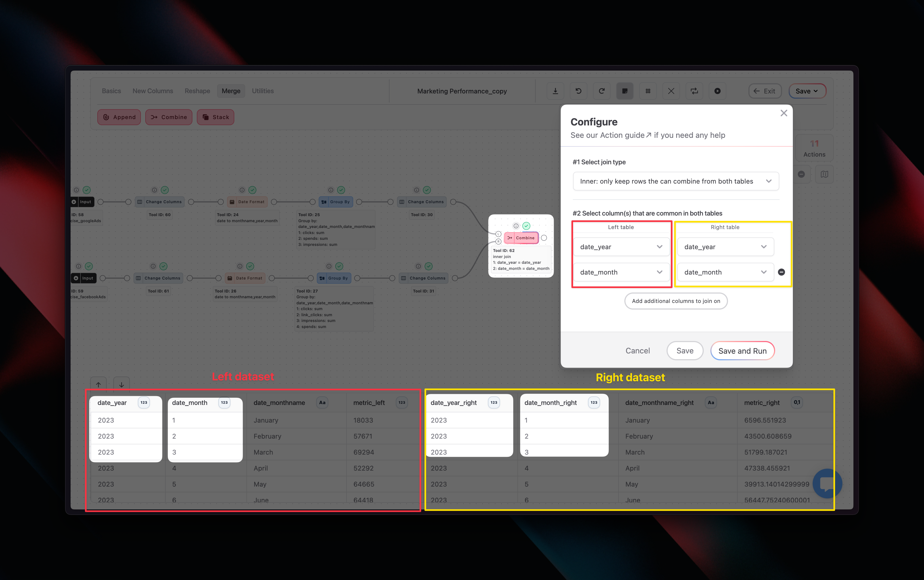The height and width of the screenshot is (580, 924).
Task: Click the zoom out minus icon under Actions
Action: (801, 174)
